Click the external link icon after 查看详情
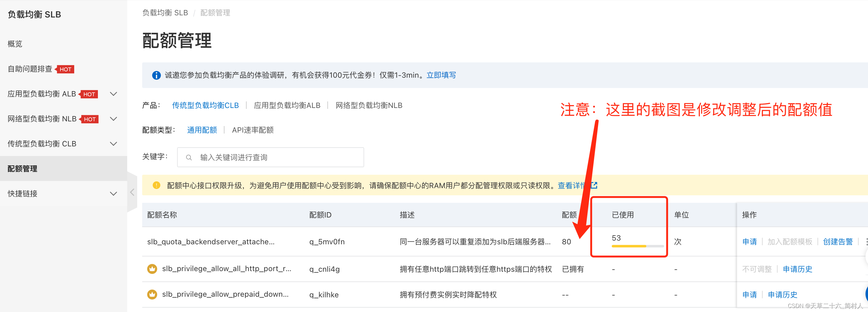 (594, 185)
